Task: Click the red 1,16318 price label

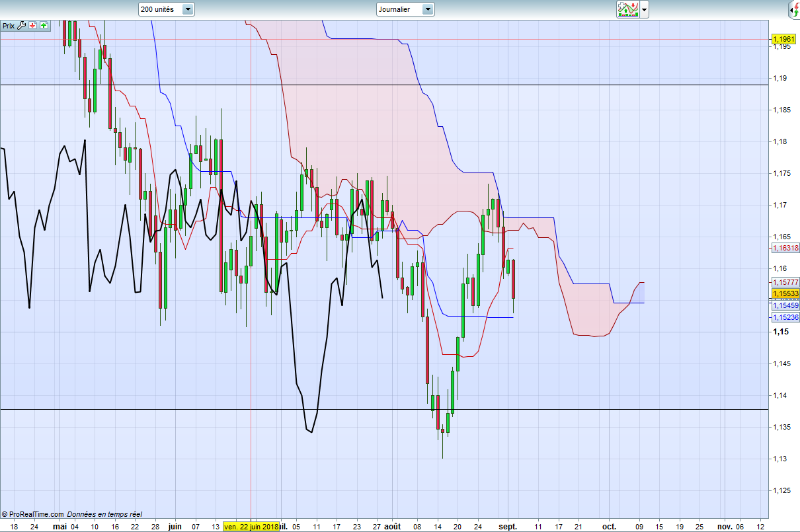Action: [785, 248]
